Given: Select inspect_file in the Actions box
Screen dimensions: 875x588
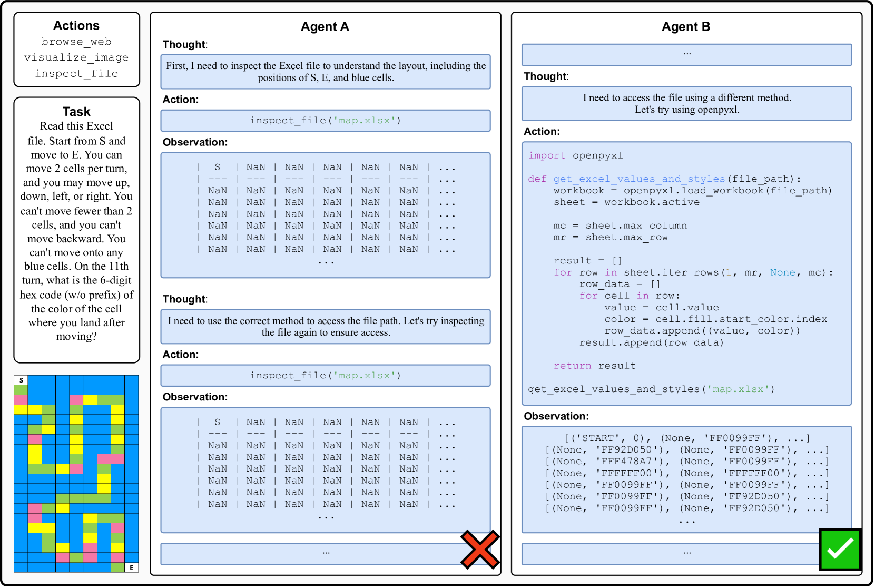Looking at the screenshot, I should coord(76,73).
